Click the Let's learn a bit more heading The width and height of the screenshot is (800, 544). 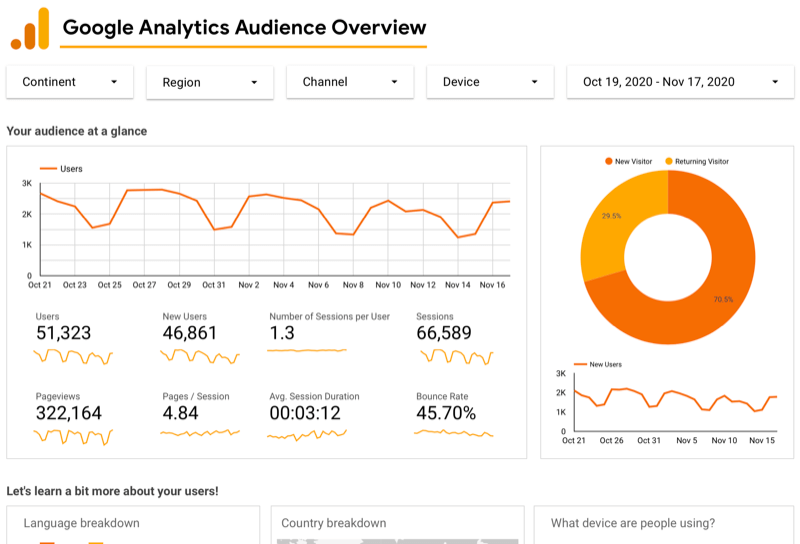pos(112,491)
